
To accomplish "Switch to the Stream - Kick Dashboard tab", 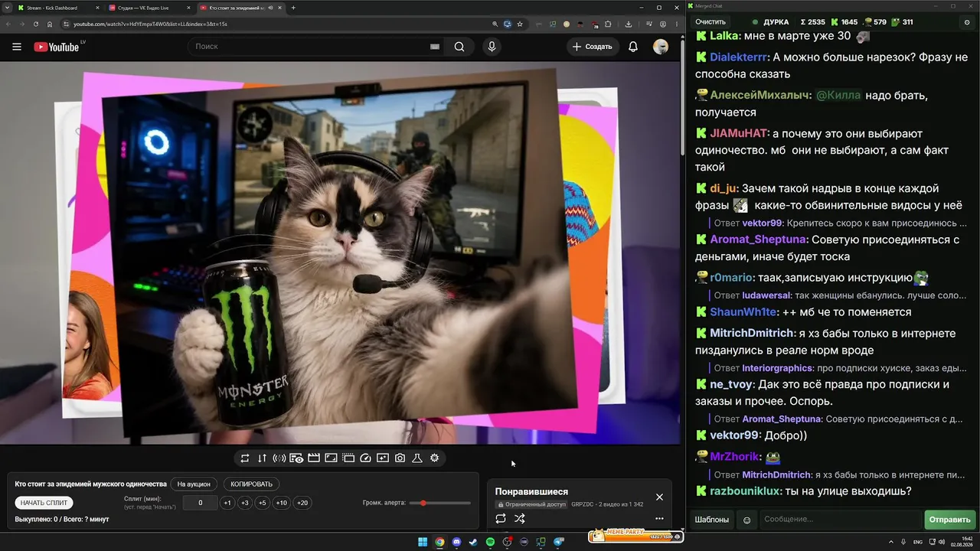I will pyautogui.click(x=58, y=8).
